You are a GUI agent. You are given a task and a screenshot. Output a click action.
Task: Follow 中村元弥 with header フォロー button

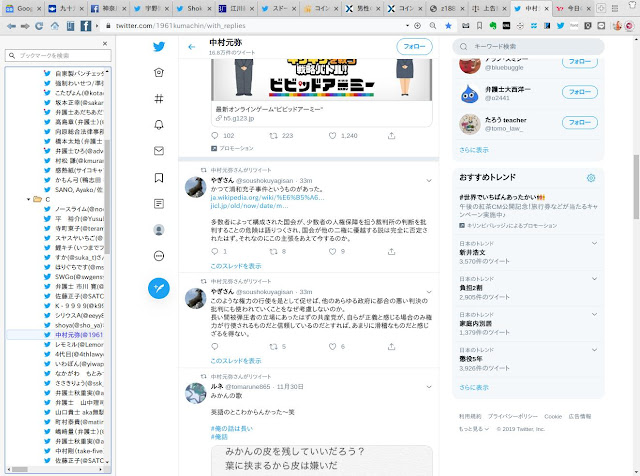tap(414, 47)
